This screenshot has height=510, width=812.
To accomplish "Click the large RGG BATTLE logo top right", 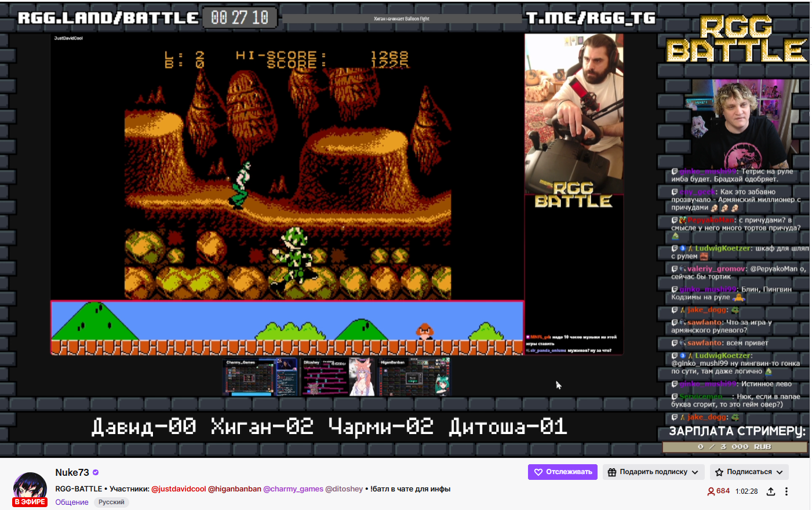I will coord(736,39).
